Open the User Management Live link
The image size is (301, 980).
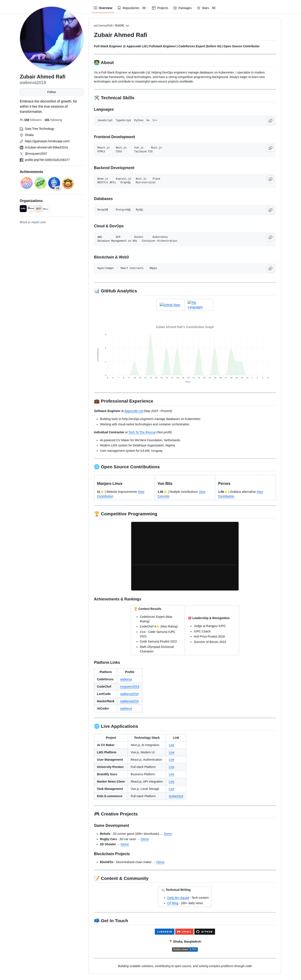click(x=172, y=760)
